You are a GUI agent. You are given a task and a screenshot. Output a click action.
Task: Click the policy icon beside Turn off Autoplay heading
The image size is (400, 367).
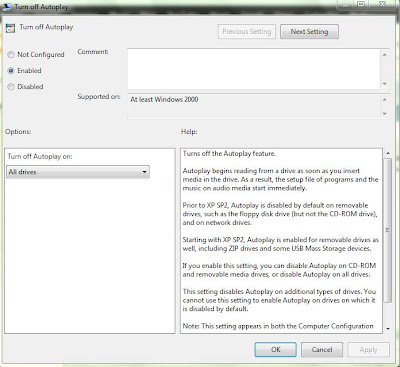click(x=10, y=28)
